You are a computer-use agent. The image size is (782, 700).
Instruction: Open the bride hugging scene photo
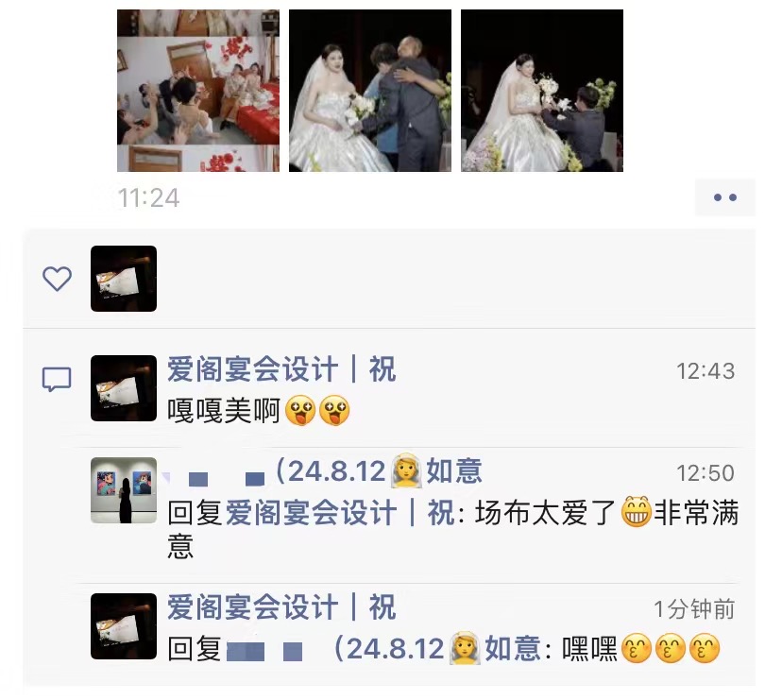(370, 91)
